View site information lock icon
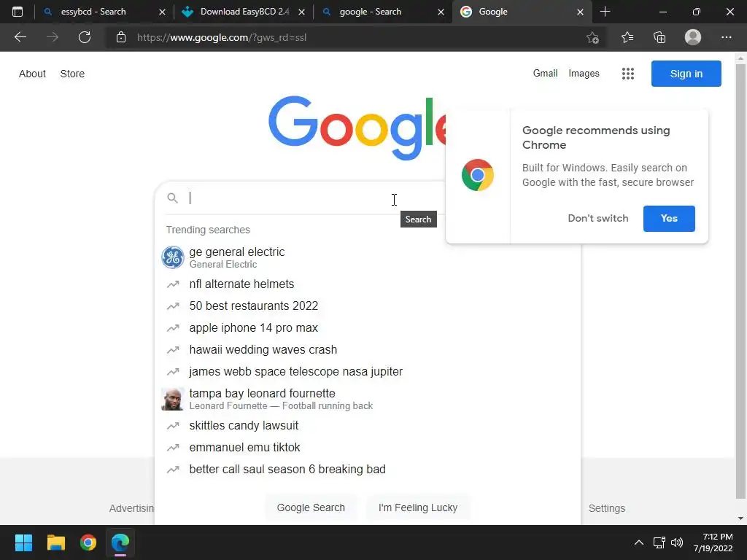This screenshot has width=747, height=560. pos(121,37)
